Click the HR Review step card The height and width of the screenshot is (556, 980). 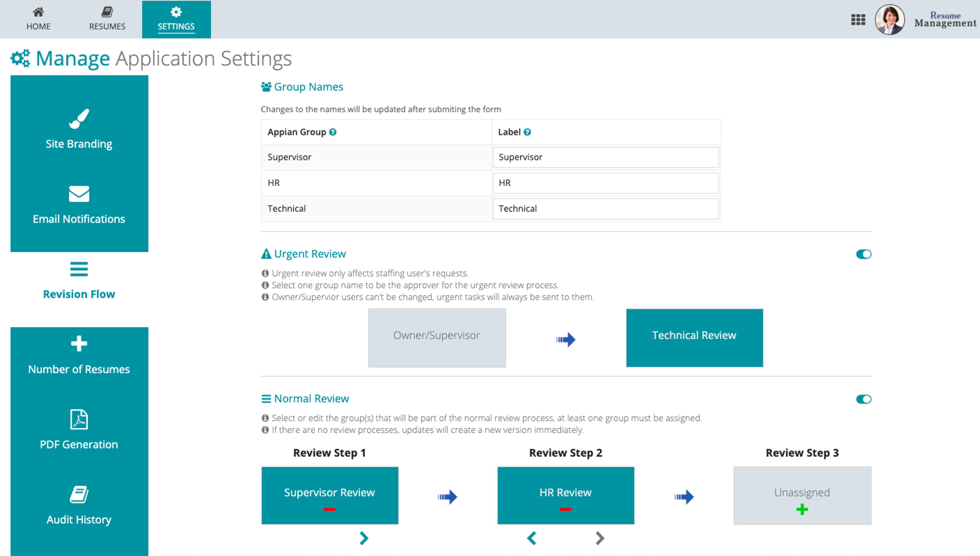click(566, 495)
